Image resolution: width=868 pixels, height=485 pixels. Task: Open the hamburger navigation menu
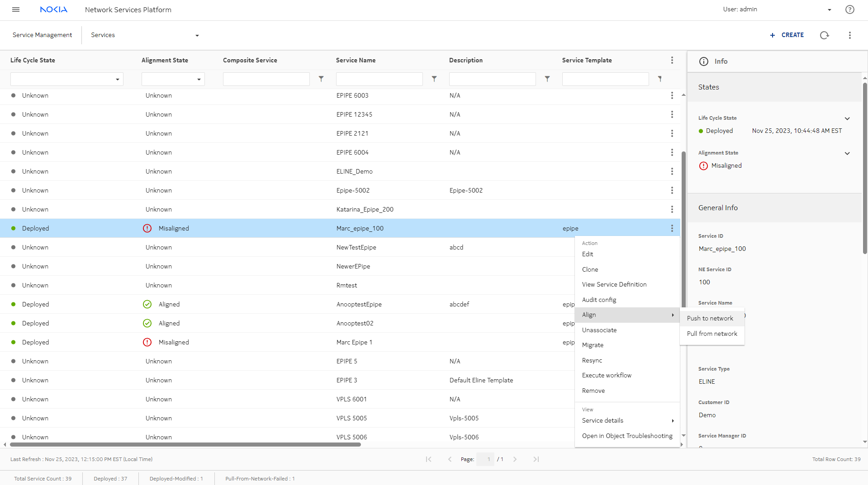coord(16,9)
